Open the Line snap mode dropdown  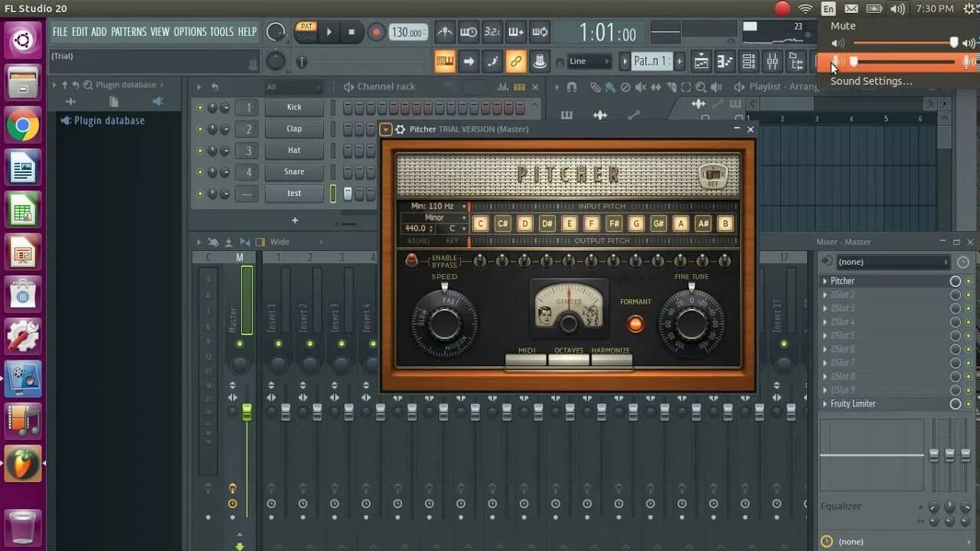coord(590,60)
